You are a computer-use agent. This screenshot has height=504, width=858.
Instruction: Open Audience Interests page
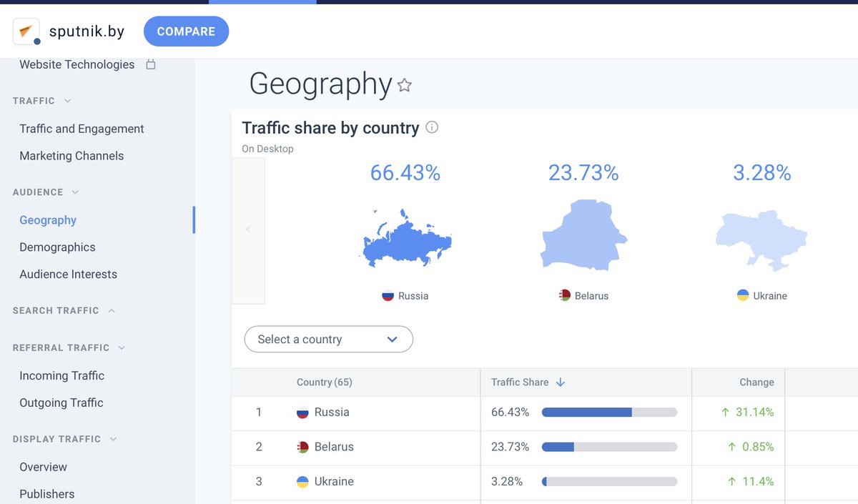coord(68,275)
